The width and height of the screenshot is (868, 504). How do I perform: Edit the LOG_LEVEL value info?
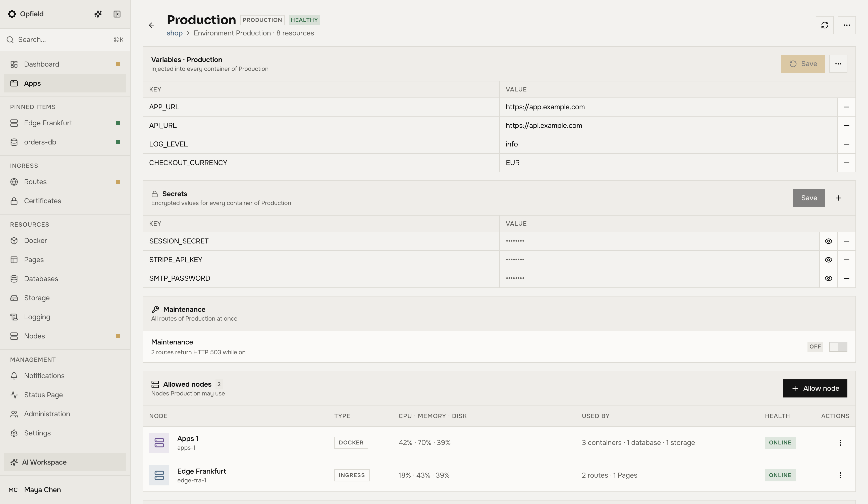(668, 144)
